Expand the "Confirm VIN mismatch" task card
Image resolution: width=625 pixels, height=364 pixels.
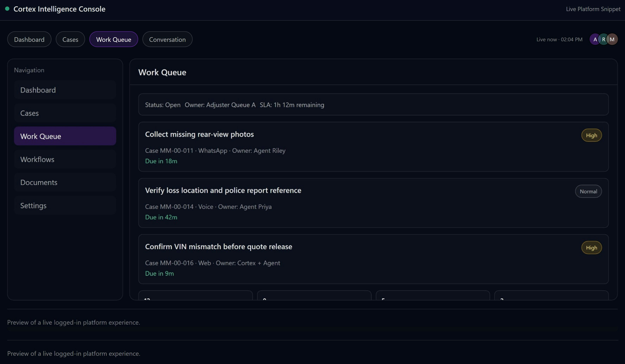347,259
